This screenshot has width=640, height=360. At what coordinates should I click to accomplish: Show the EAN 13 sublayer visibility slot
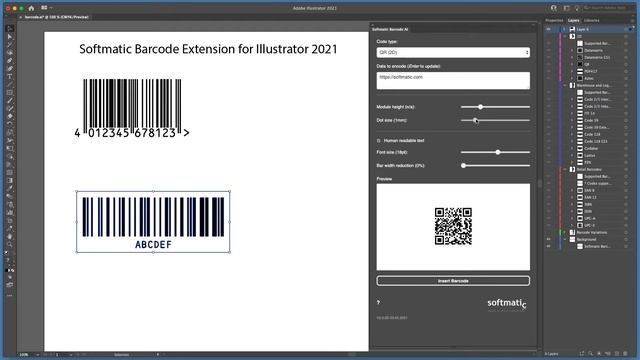tap(548, 197)
